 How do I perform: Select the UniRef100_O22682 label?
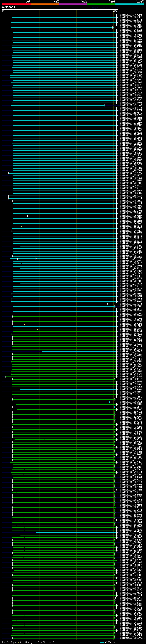(x=131, y=306)
